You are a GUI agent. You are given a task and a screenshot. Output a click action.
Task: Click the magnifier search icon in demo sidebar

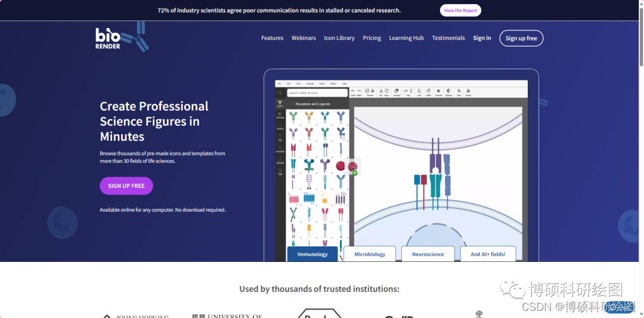[280, 93]
